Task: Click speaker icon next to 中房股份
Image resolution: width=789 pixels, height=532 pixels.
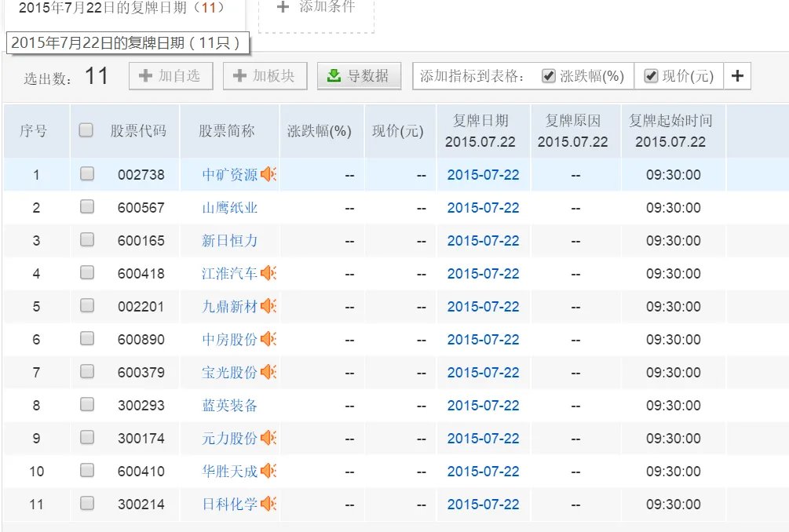Action: (268, 339)
